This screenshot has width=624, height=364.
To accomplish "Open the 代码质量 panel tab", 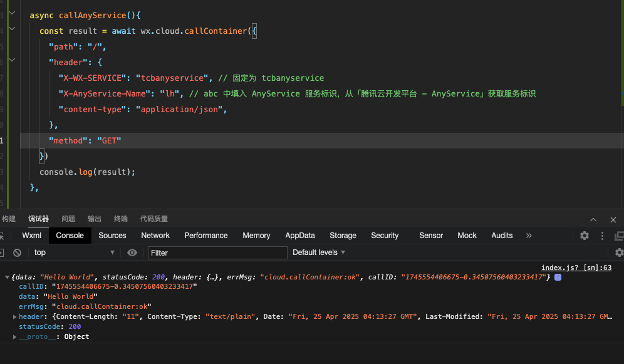I will (153, 219).
